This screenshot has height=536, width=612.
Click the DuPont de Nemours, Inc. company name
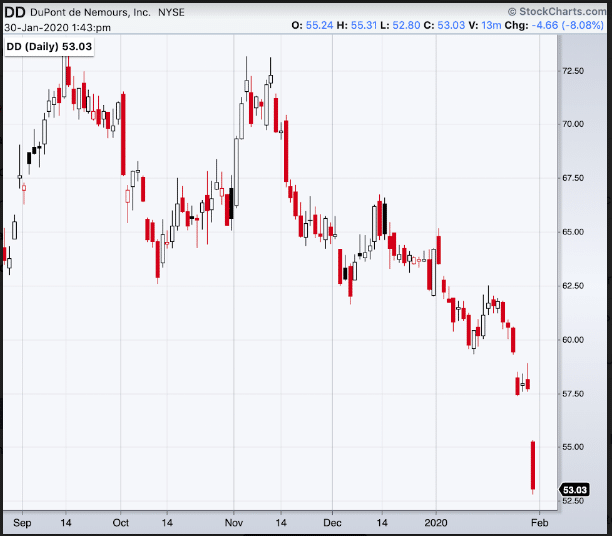90,12
